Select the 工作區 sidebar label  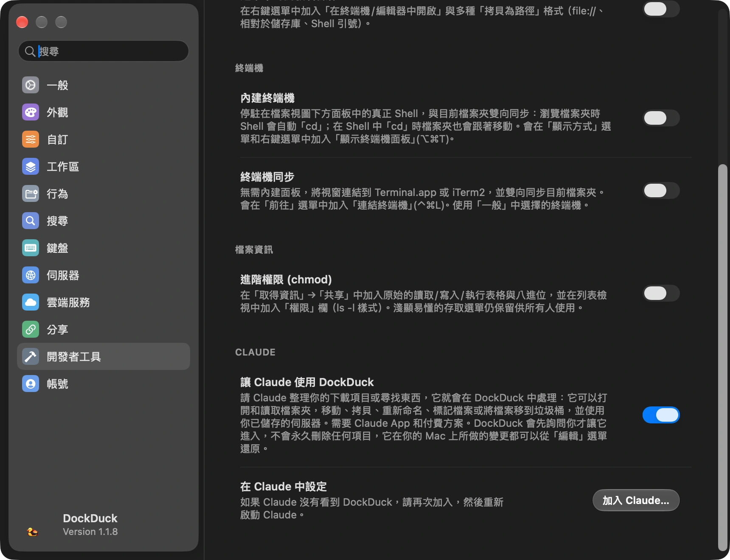[x=63, y=167]
